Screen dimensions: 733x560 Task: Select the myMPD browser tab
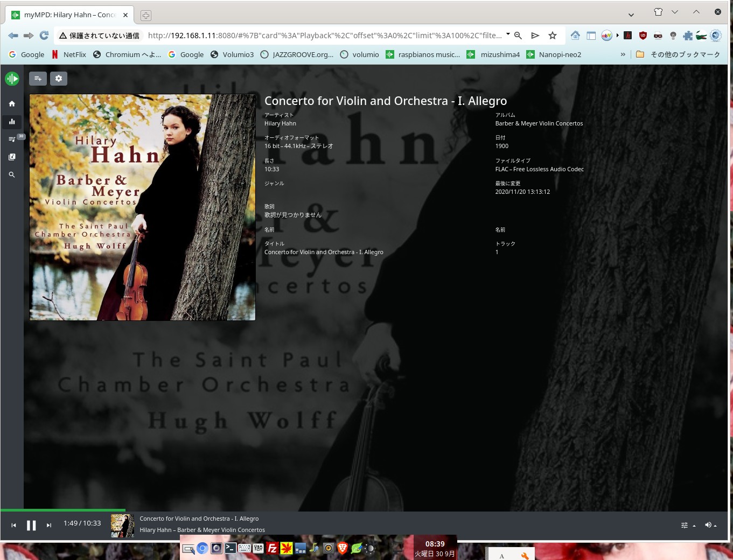click(70, 15)
